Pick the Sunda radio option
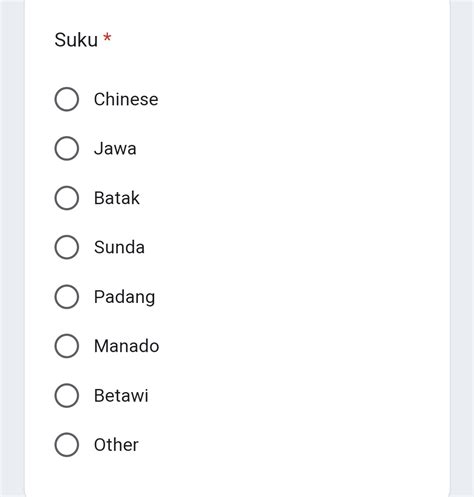This screenshot has width=474, height=497. pos(67,247)
